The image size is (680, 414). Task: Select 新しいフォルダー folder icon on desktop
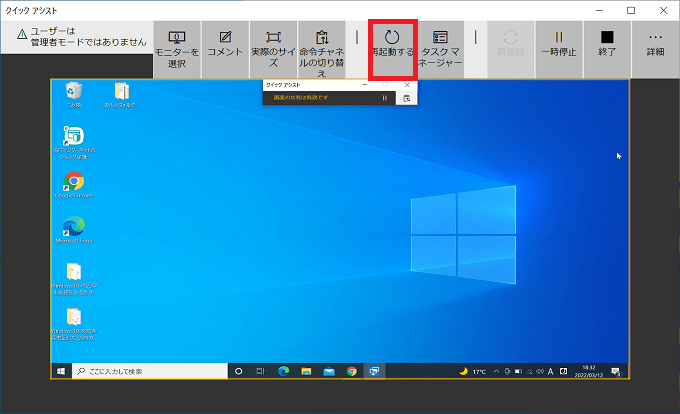pyautogui.click(x=121, y=95)
